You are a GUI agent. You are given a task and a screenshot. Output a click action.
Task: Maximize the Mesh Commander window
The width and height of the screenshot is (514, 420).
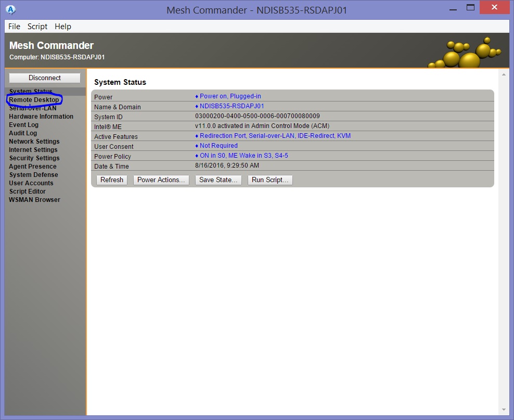[x=470, y=8]
